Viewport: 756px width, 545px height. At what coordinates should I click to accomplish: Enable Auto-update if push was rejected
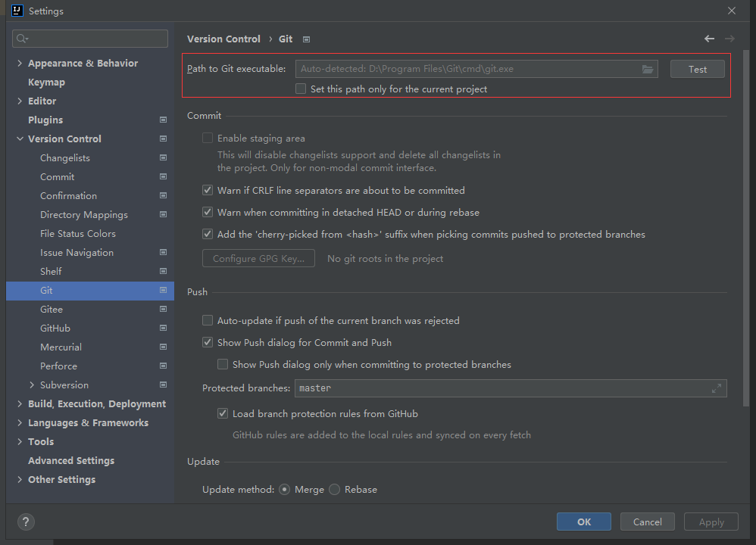(x=208, y=320)
